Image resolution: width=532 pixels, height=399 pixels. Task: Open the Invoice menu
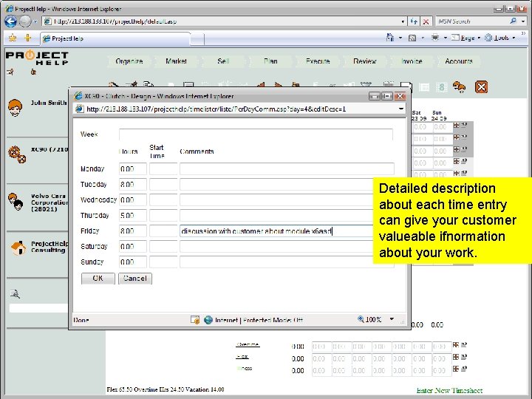pos(412,61)
